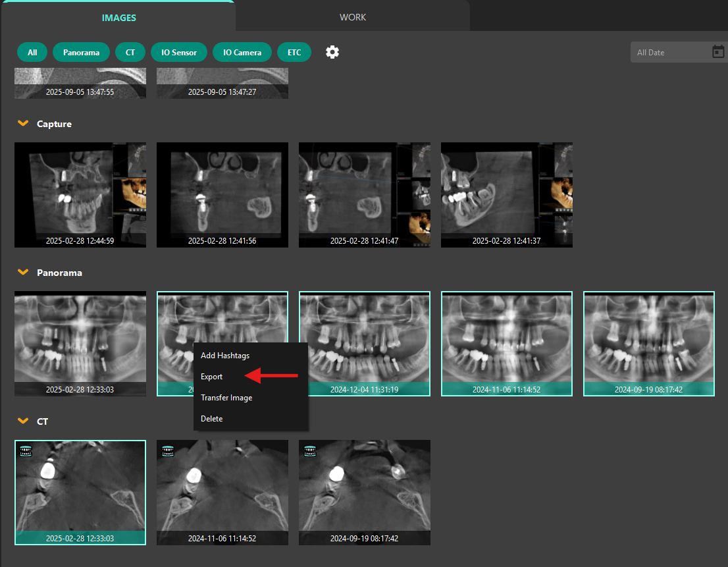Screen dimensions: 728x567
Task: Switch to the IMAGES tab
Action: [x=119, y=17]
